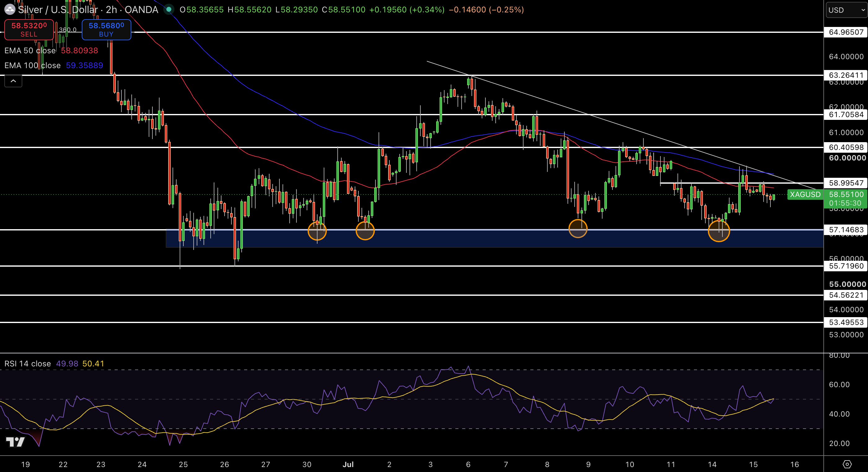Click the Silver symbol logo icon
This screenshot has height=472, width=868.
coord(10,9)
